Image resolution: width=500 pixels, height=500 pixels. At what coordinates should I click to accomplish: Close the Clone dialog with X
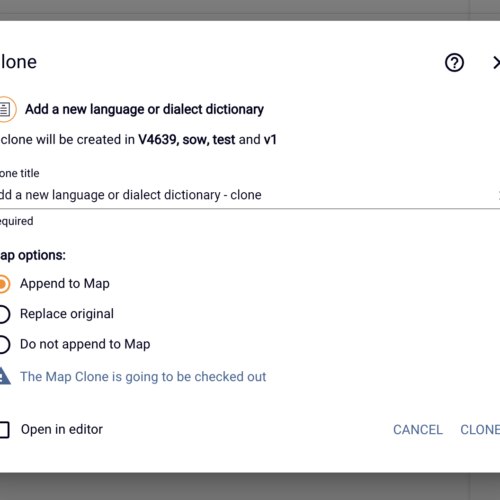coord(496,63)
